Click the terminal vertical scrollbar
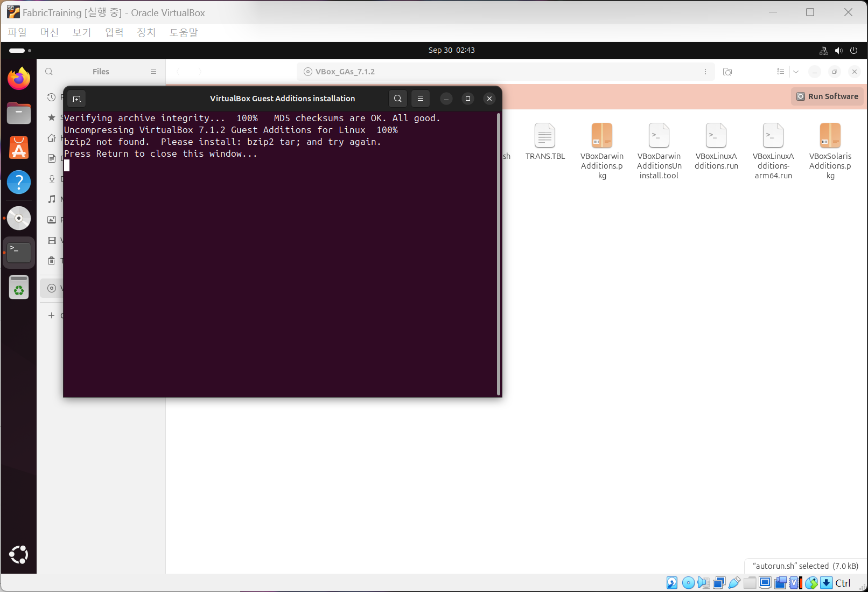Image resolution: width=868 pixels, height=592 pixels. tap(499, 254)
